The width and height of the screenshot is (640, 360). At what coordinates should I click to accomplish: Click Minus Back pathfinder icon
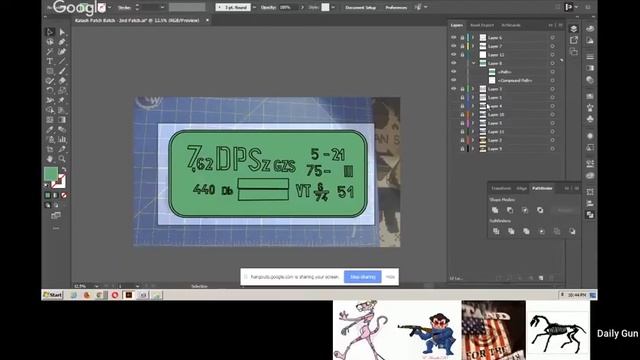(x=572, y=231)
